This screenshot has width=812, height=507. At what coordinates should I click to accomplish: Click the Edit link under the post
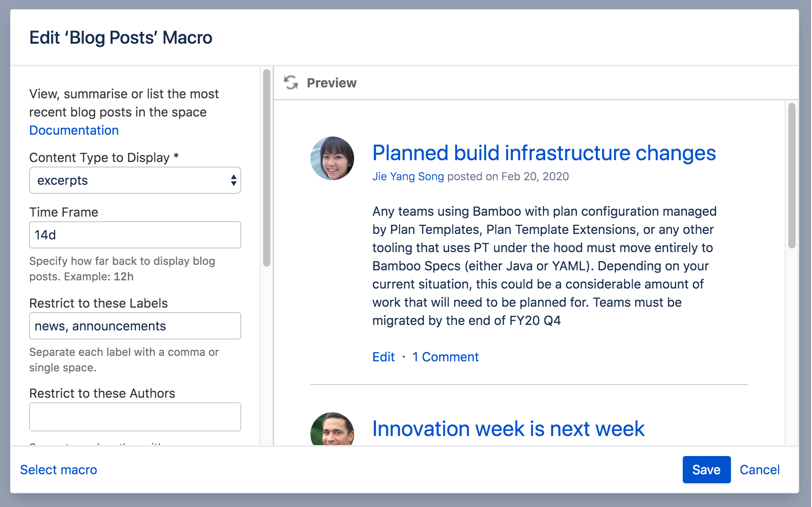(383, 357)
